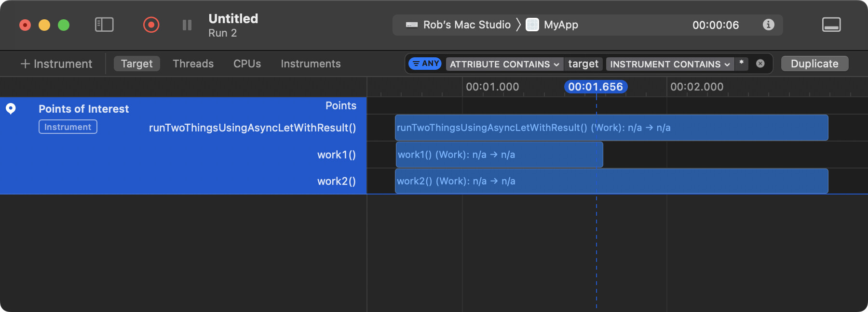Open the INSTRUMENT CONTAINS dropdown
Screen dimensions: 868x312
[x=670, y=64]
